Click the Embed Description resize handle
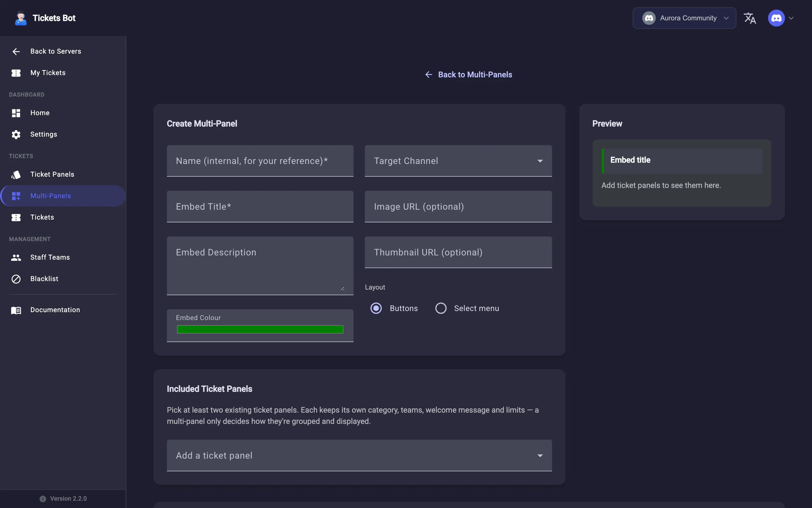 pyautogui.click(x=342, y=288)
